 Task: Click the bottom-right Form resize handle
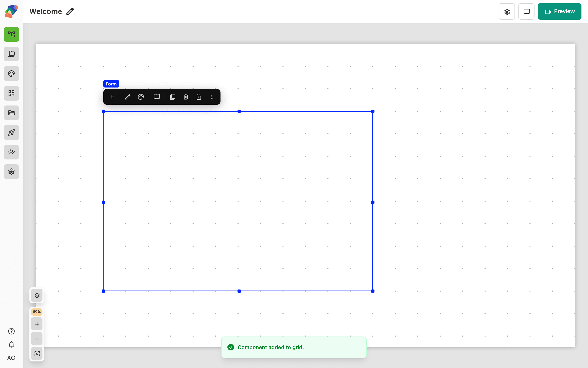(373, 291)
